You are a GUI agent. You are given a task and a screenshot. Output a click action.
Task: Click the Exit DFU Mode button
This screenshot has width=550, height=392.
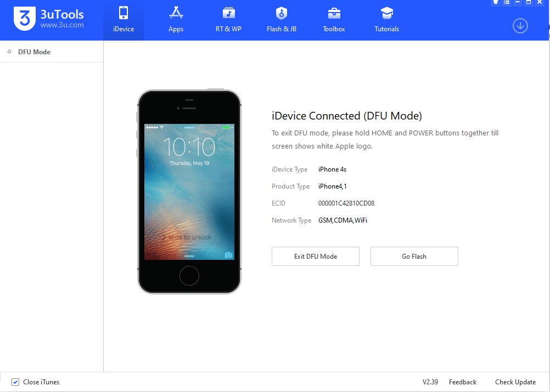tap(315, 256)
